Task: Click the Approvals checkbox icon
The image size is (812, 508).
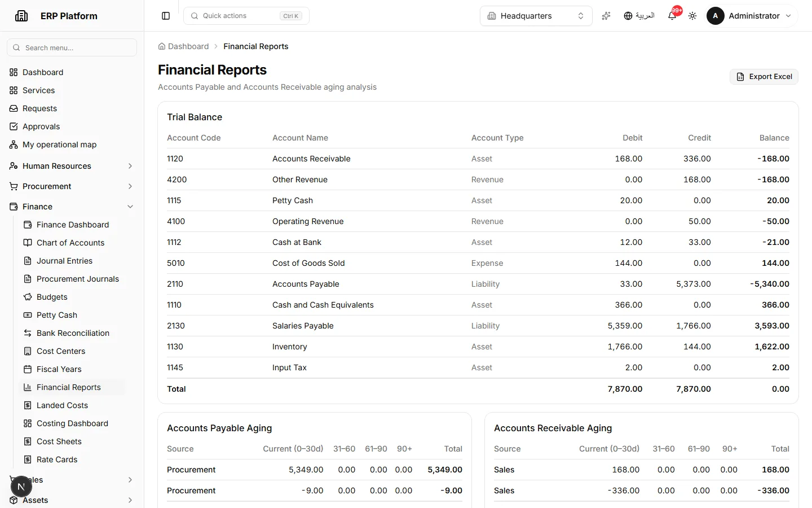Action: (14, 126)
